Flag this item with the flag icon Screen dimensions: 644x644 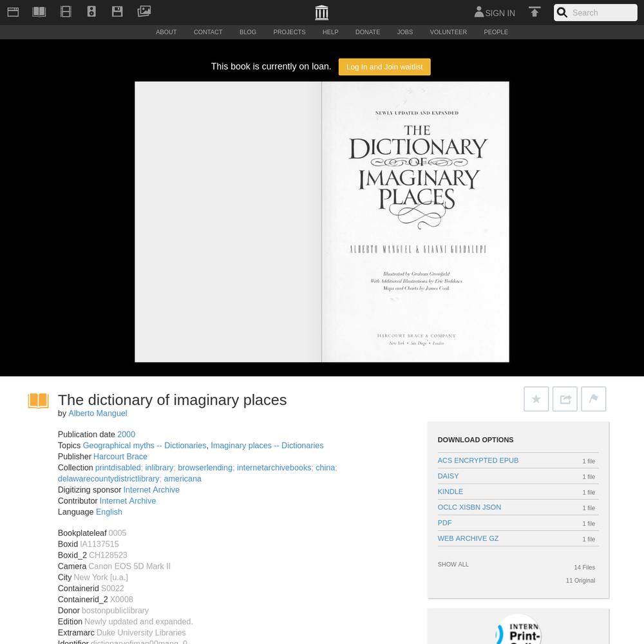[594, 399]
